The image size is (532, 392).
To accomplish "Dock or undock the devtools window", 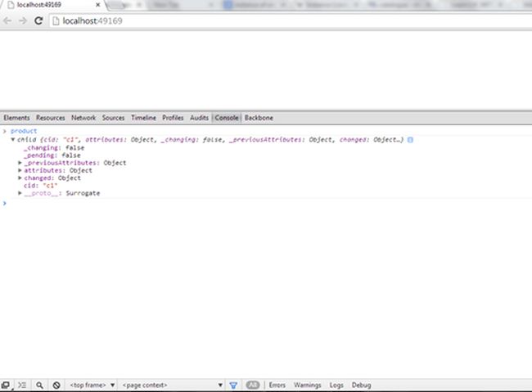I will click(x=6, y=385).
